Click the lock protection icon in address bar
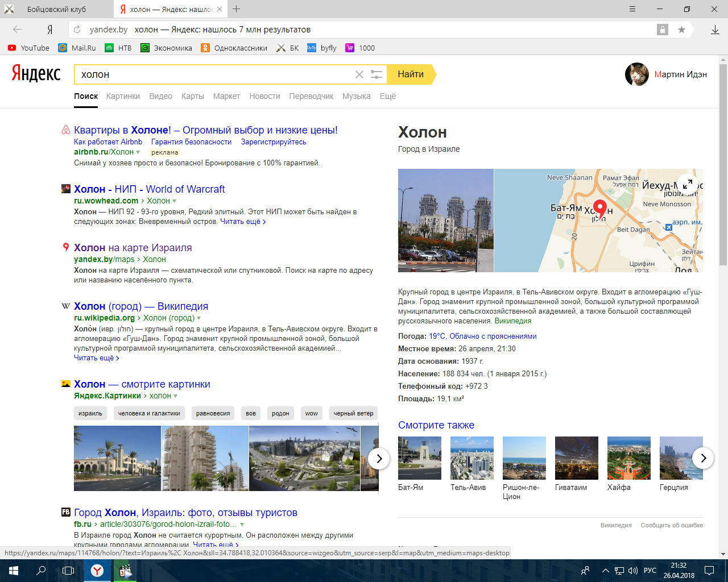The width and height of the screenshot is (728, 582). (663, 30)
